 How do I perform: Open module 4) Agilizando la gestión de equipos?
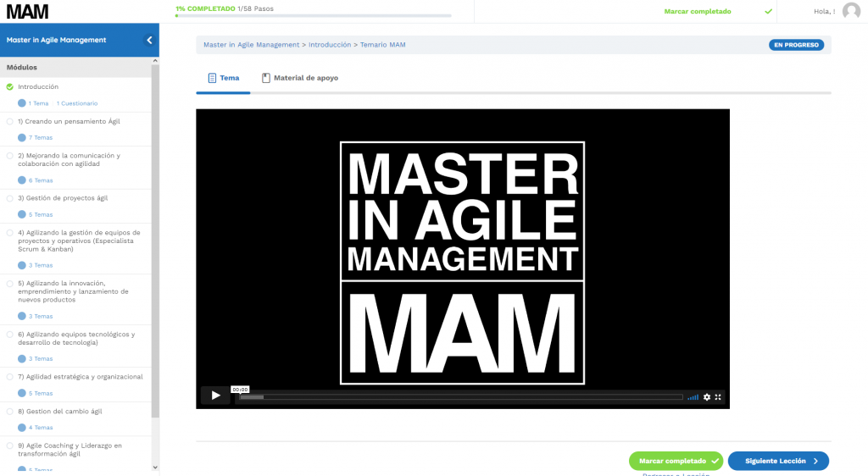point(79,241)
